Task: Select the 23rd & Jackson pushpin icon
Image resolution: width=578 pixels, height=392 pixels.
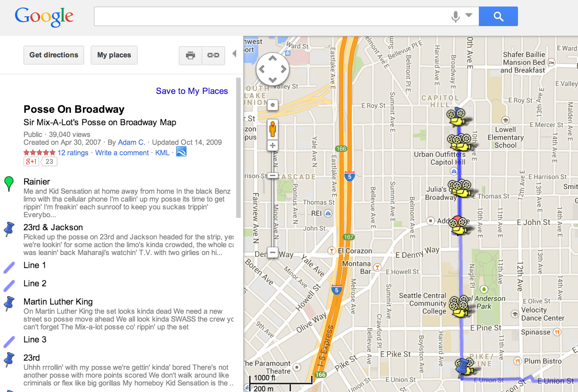Action: click(x=9, y=229)
